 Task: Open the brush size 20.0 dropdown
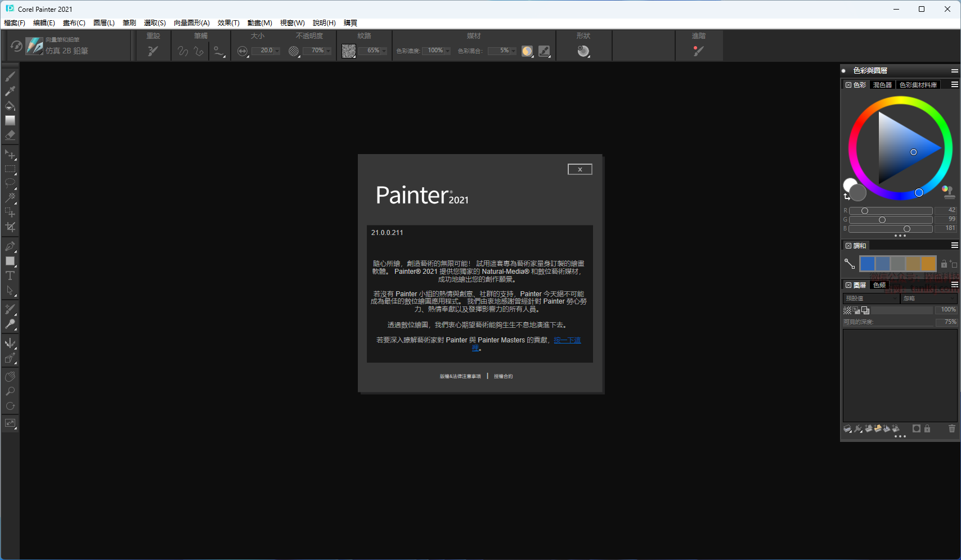click(277, 51)
